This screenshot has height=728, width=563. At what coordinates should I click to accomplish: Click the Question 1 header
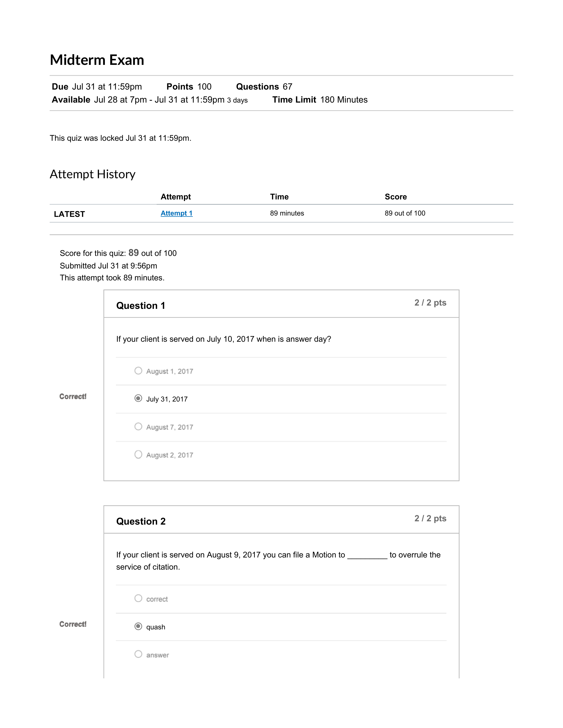click(x=141, y=306)
